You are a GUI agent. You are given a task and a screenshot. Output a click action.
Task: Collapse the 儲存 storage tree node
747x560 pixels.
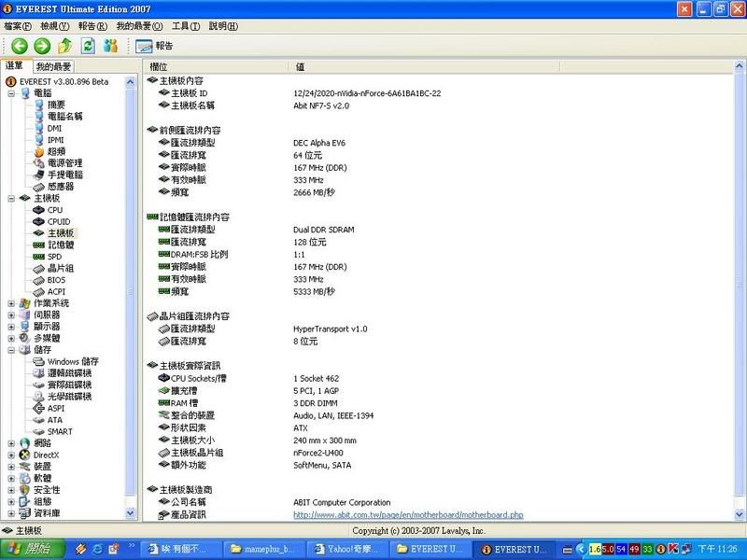tap(11, 350)
